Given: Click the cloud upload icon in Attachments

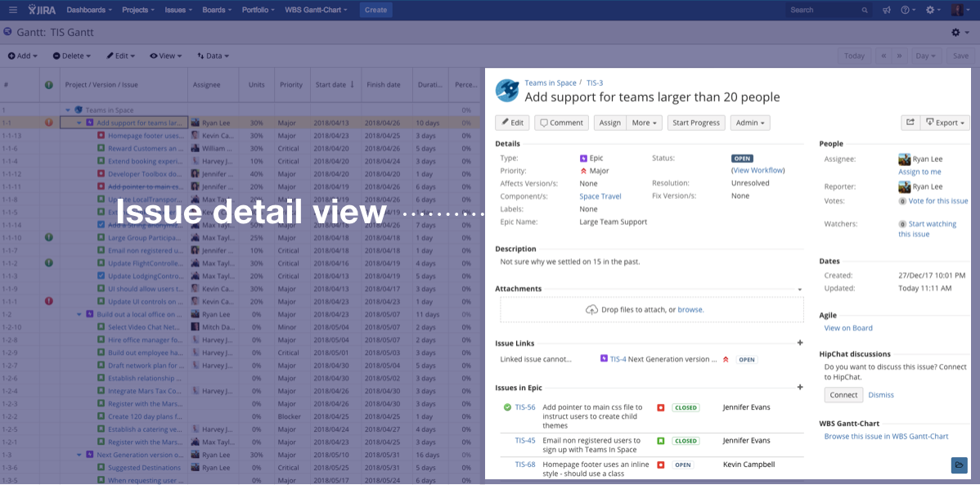Looking at the screenshot, I should tap(591, 309).
